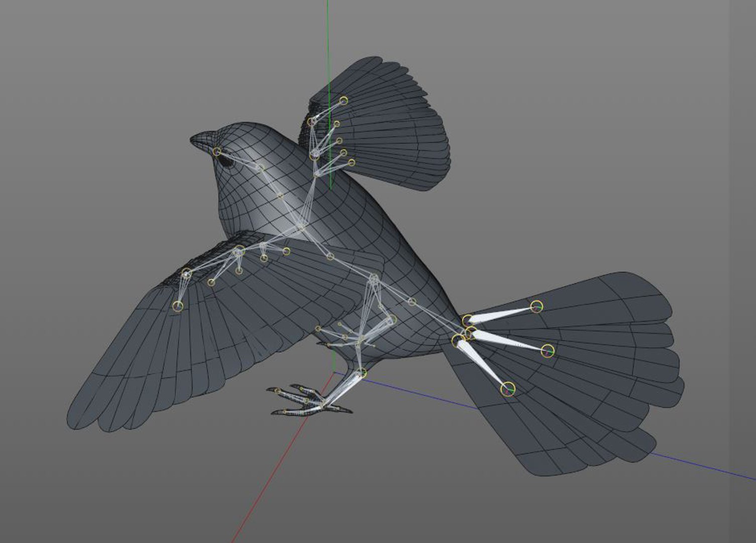The height and width of the screenshot is (543, 756).
Task: Select the outstretched wing's wrist joint
Action: point(186,274)
